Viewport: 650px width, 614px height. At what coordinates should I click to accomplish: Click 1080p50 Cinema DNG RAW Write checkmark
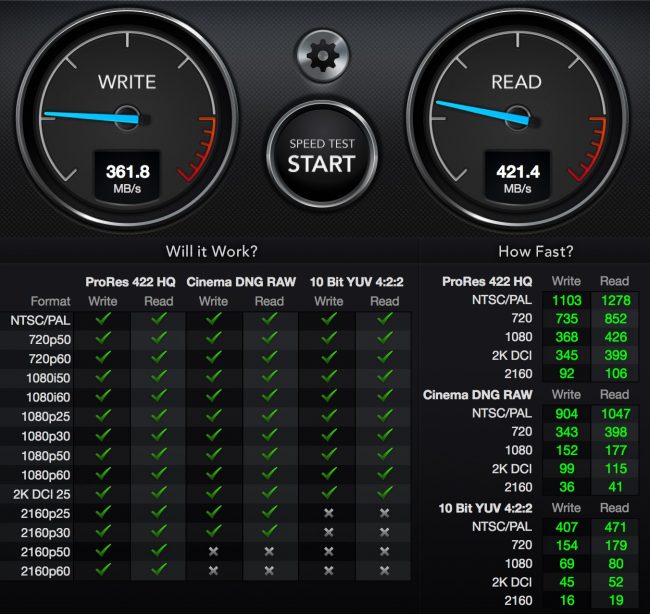pos(213,454)
